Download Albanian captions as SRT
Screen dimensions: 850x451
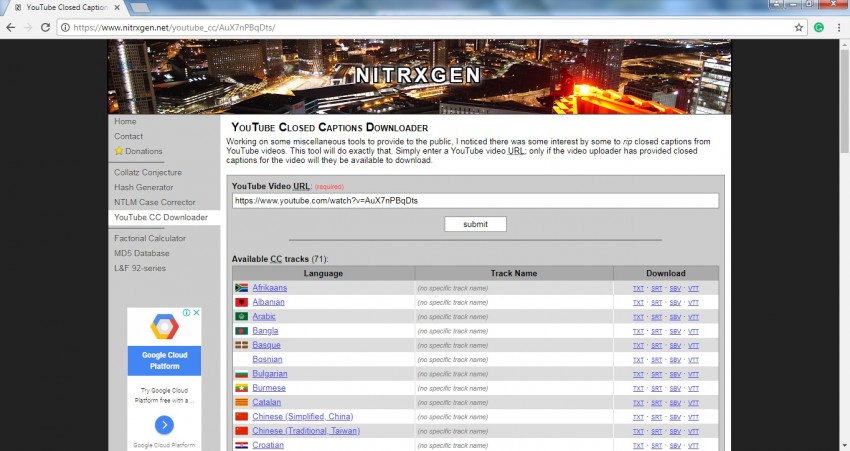656,303
